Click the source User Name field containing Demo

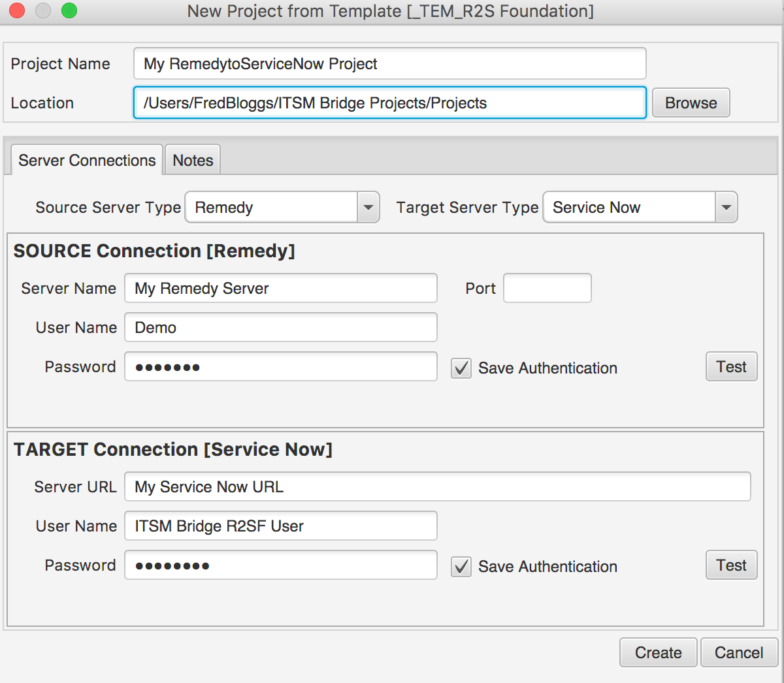281,327
